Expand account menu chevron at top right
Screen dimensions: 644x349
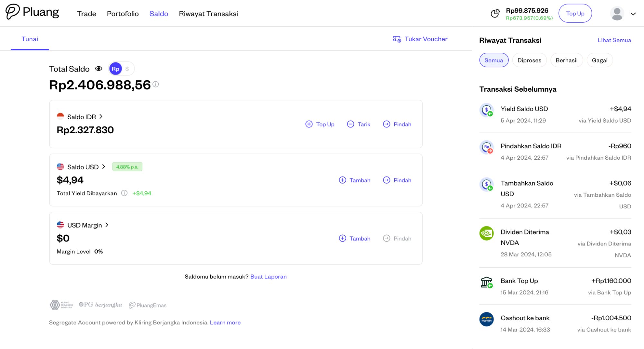pyautogui.click(x=633, y=14)
